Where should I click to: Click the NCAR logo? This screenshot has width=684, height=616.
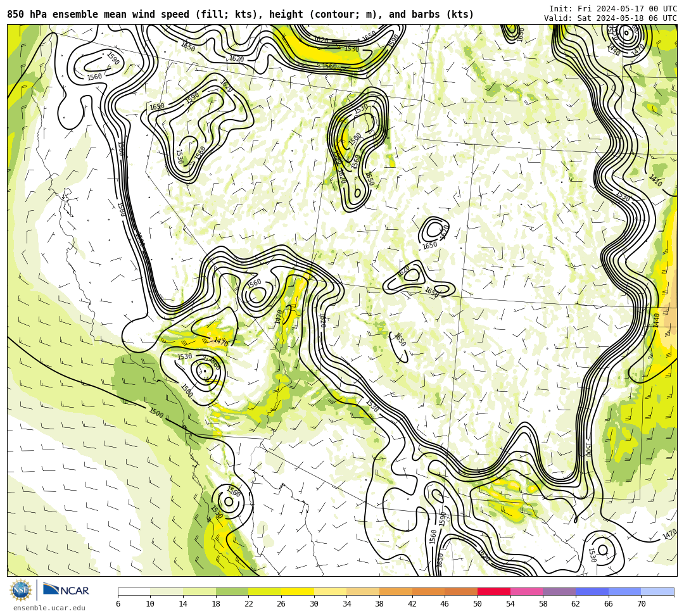(66, 589)
